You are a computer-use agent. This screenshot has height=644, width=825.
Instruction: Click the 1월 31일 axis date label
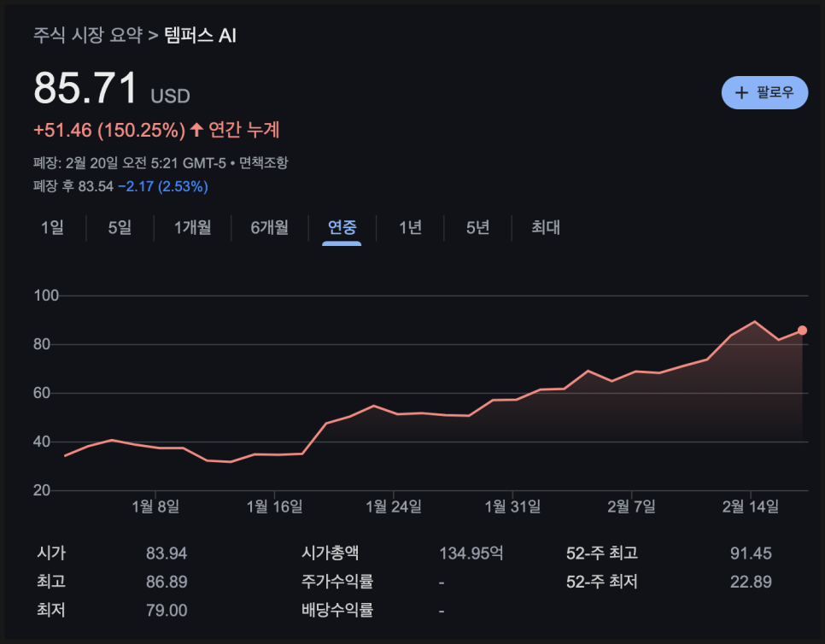tap(512, 506)
